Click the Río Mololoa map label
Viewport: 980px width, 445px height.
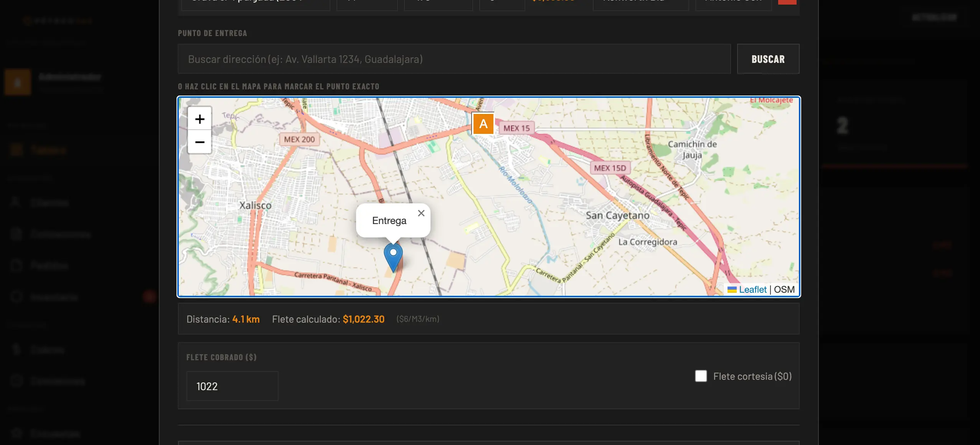(516, 185)
